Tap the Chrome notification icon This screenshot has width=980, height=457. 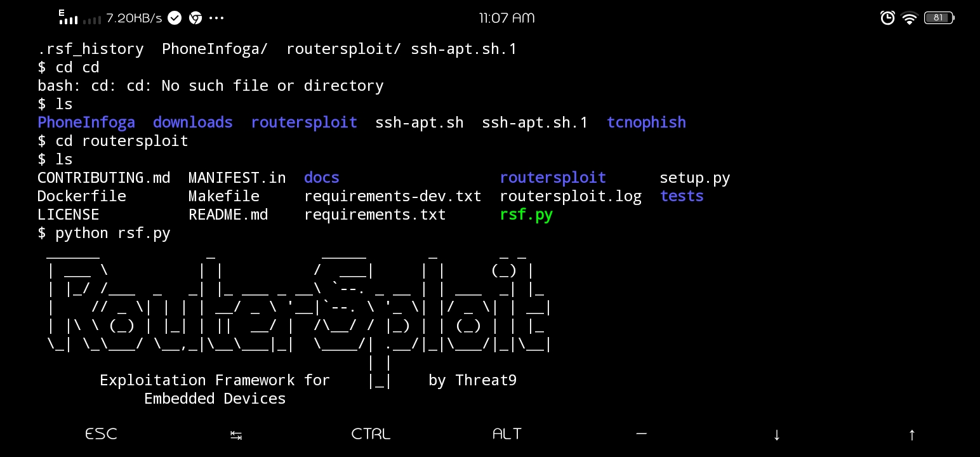[195, 18]
